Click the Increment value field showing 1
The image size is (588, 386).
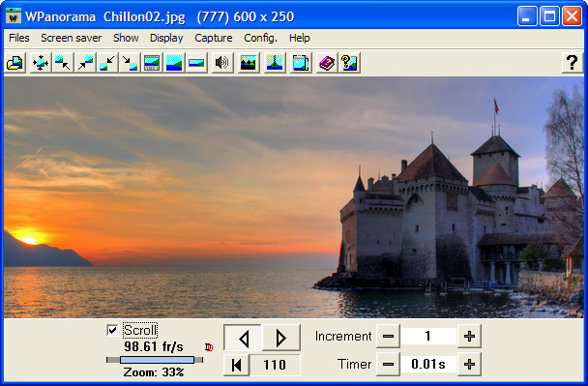428,336
